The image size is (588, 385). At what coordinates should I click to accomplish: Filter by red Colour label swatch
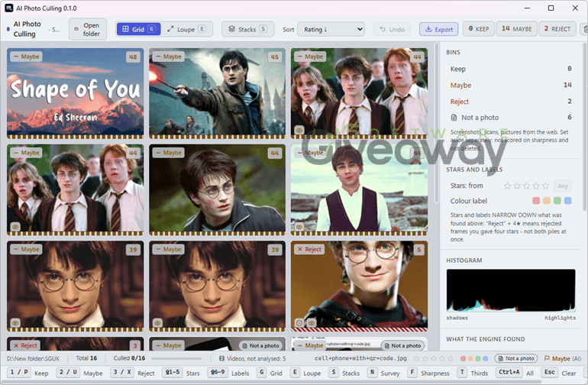tap(536, 201)
